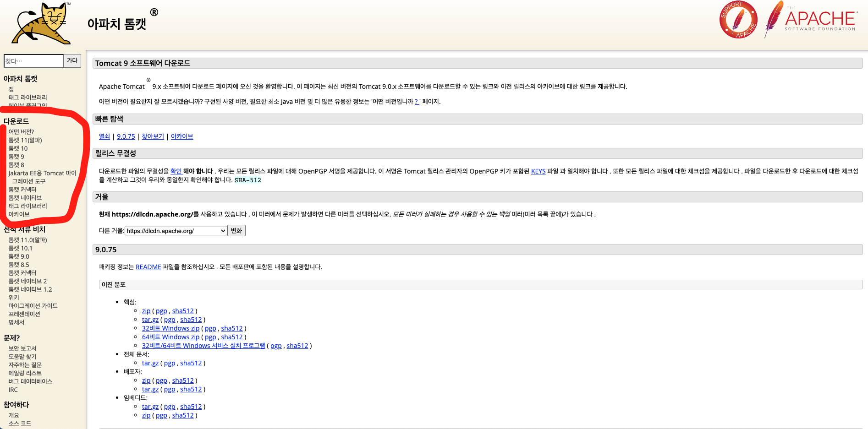
Task: Open 소스 코드 sidebar link
Action: (x=20, y=424)
